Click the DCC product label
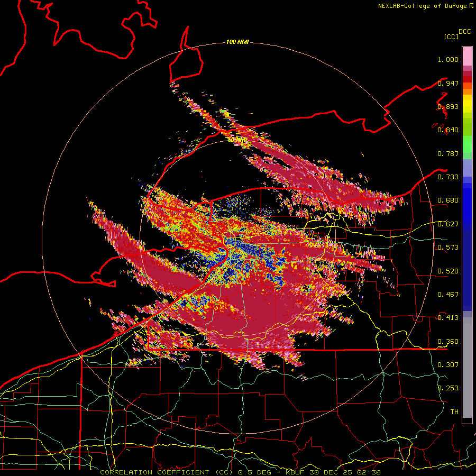 point(464,32)
